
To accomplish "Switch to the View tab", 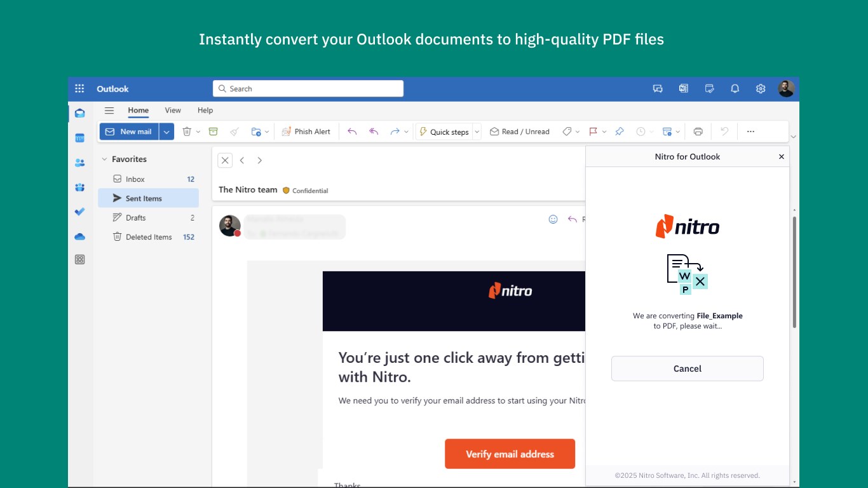I will point(173,111).
